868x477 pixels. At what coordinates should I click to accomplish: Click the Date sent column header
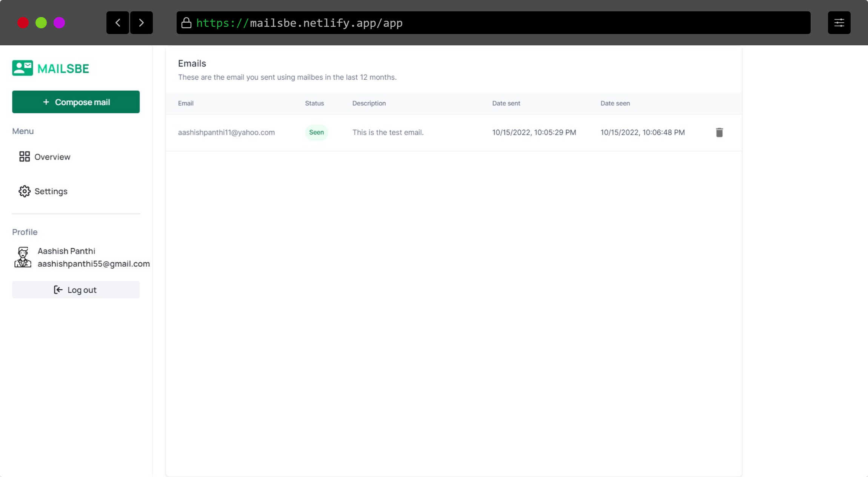[x=506, y=103]
